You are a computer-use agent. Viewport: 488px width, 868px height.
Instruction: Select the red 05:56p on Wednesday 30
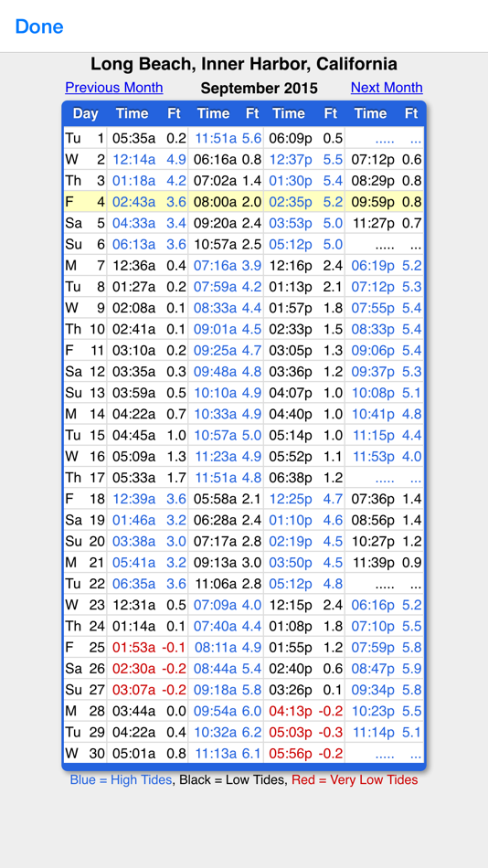pos(291,754)
